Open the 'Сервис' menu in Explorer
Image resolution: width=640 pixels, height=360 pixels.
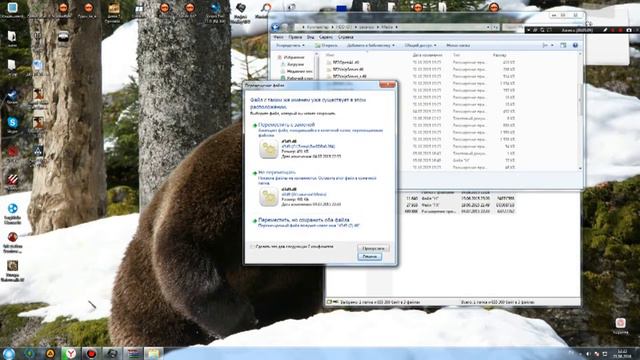[326, 37]
